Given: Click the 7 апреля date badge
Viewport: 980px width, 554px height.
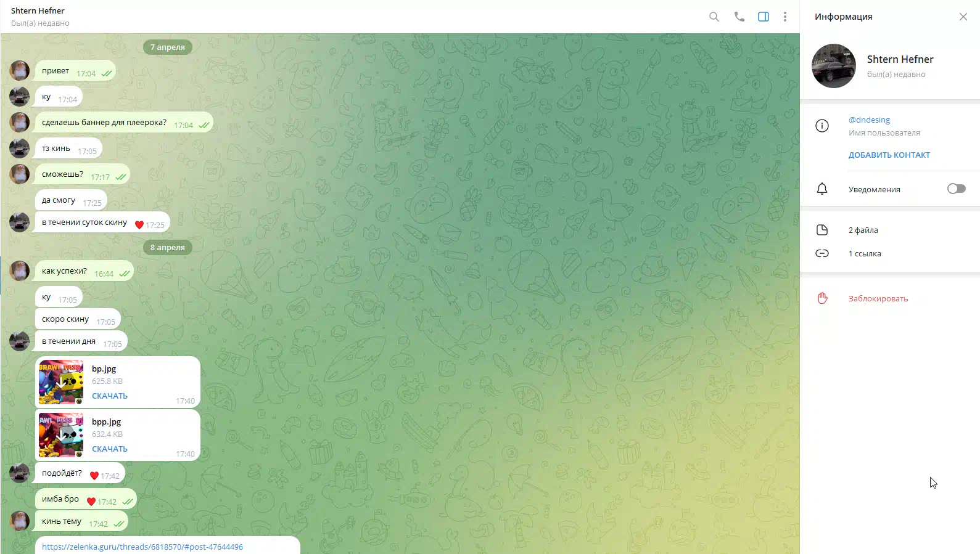Looking at the screenshot, I should pyautogui.click(x=168, y=47).
